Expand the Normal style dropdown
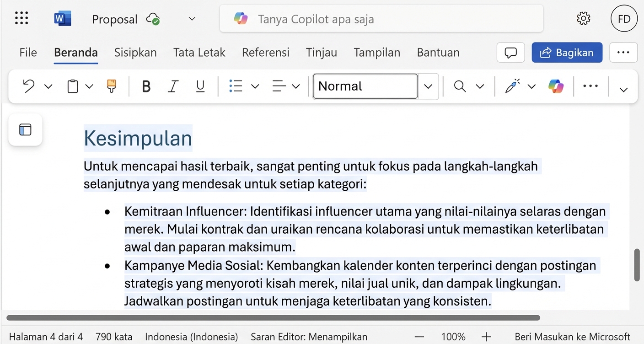This screenshot has width=644, height=344. [x=428, y=86]
